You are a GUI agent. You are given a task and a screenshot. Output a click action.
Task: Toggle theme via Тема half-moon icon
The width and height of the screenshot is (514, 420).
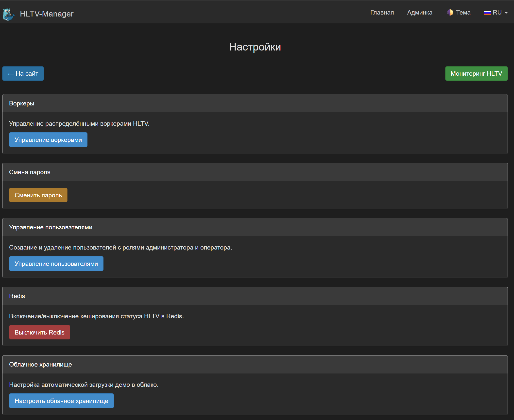click(450, 13)
